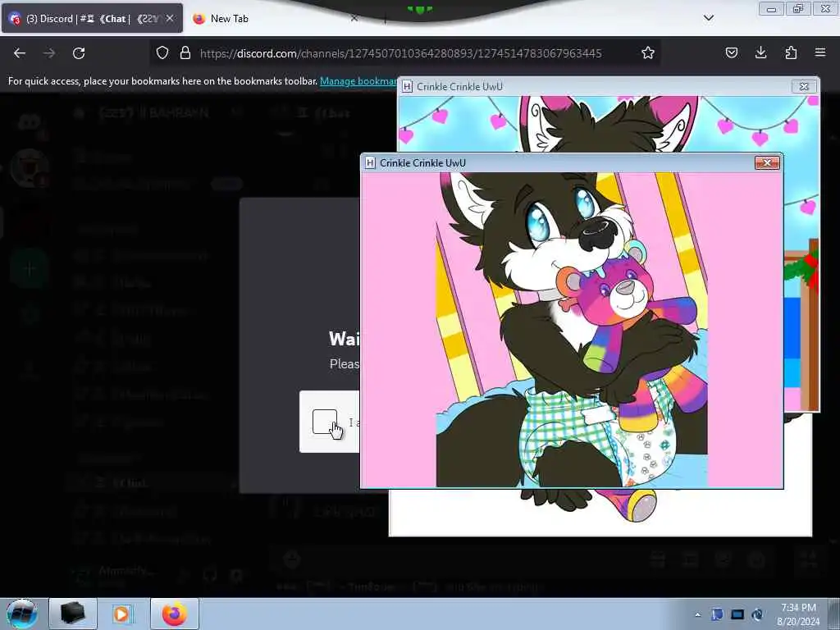840x630 pixels.
Task: Close the front Crinkle Crinkle UwU window
Action: [x=767, y=162]
